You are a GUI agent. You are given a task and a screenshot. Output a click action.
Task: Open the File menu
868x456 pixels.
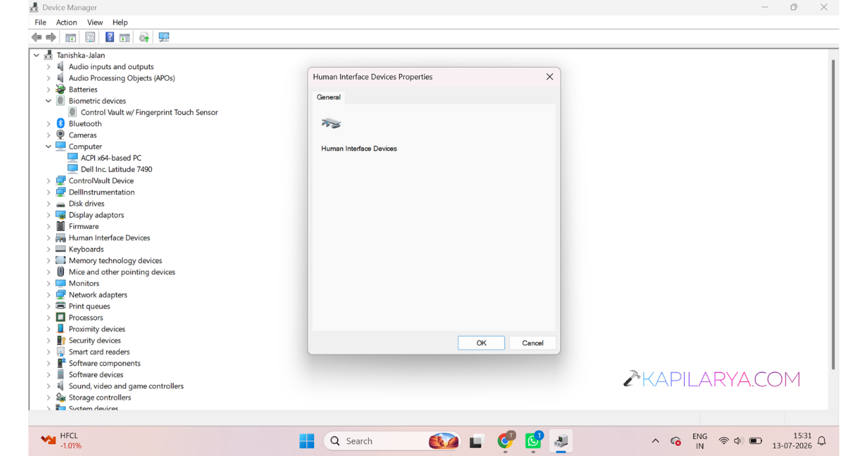tap(41, 22)
